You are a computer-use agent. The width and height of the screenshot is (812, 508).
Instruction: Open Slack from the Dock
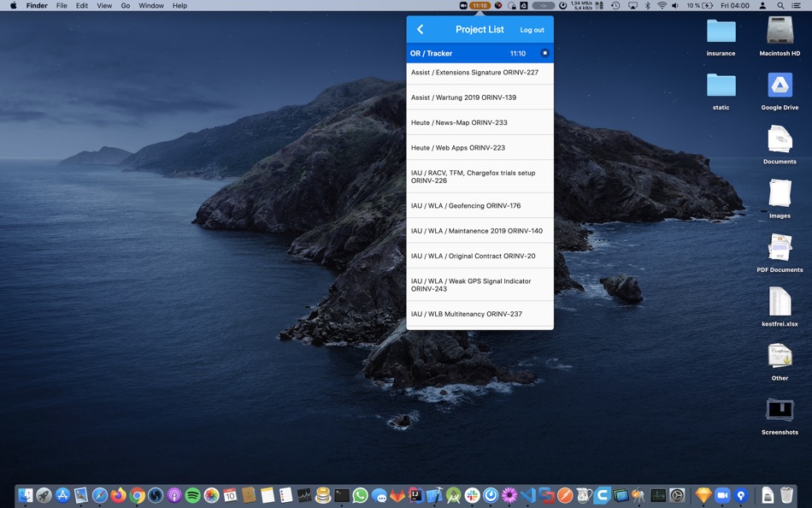[473, 495]
